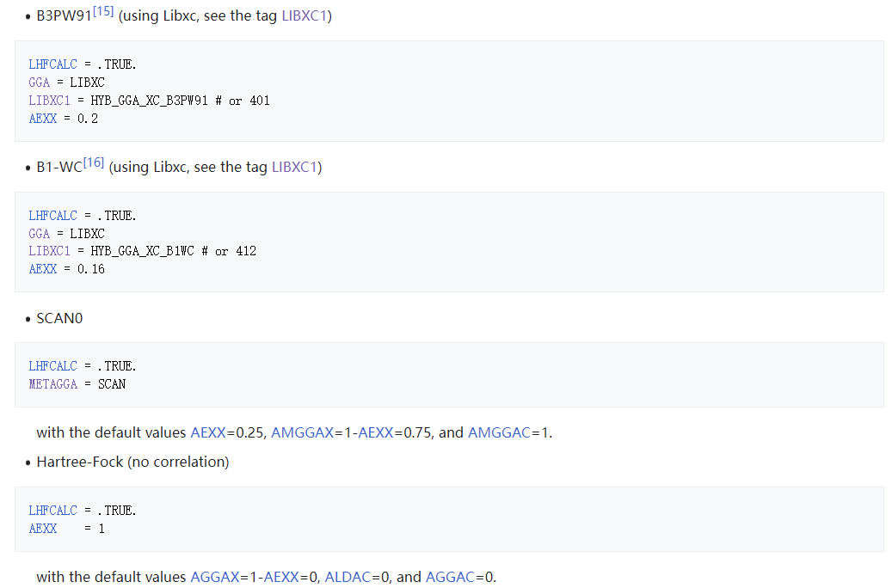This screenshot has height=588, width=892.
Task: Open LHFCALC in the B3PW91 code block
Action: (52, 64)
